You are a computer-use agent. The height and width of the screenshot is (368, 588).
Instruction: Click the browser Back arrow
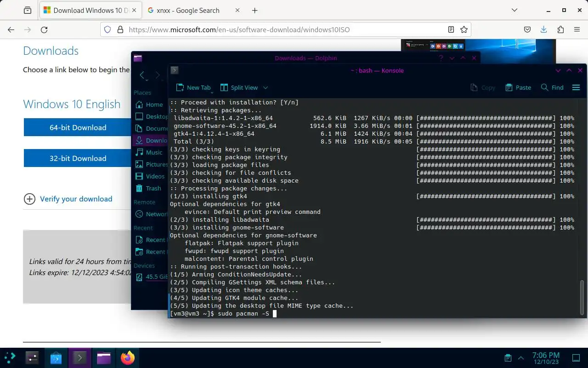11,29
